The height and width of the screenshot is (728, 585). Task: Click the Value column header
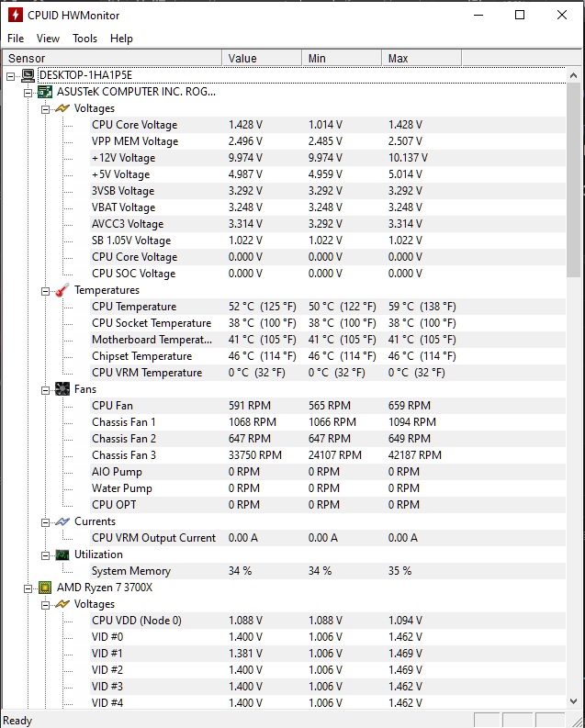tap(262, 59)
